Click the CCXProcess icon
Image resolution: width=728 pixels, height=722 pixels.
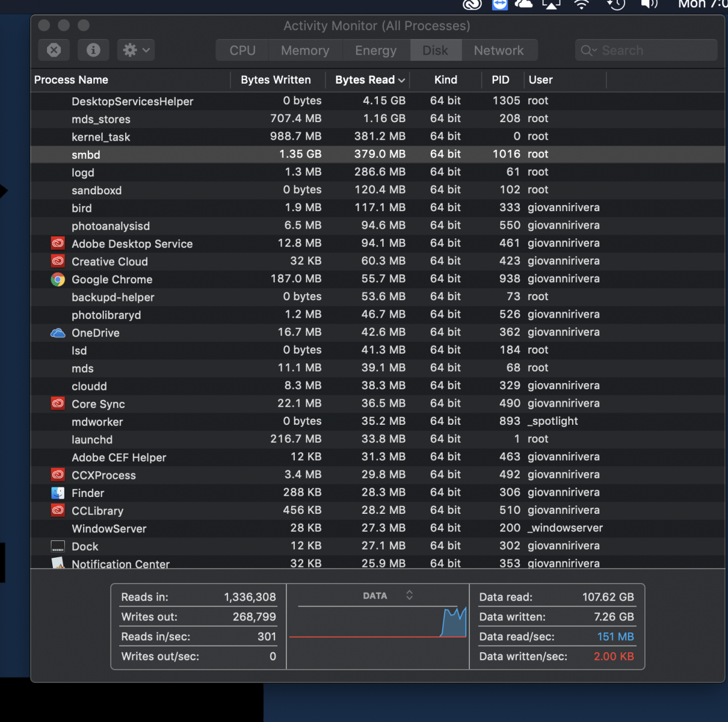[x=58, y=475]
